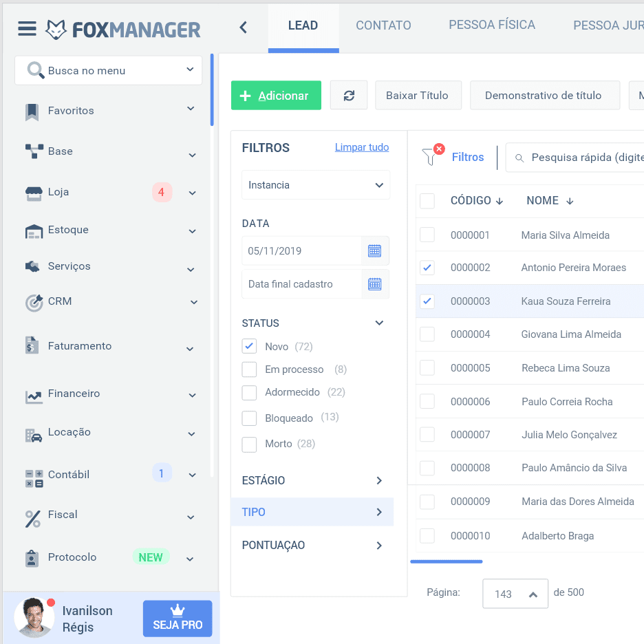The width and height of the screenshot is (644, 644).
Task: Click the Data final cadastro field
Action: (x=302, y=283)
